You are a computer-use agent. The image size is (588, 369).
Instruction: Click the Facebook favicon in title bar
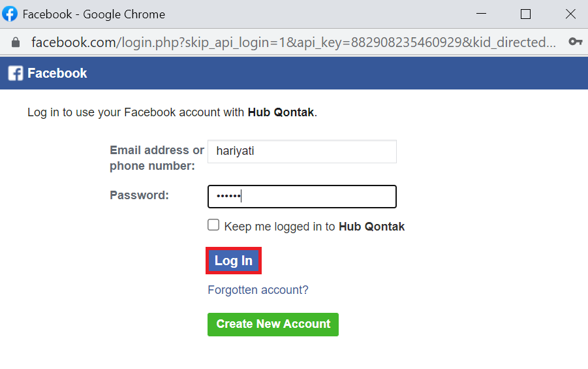tap(10, 14)
